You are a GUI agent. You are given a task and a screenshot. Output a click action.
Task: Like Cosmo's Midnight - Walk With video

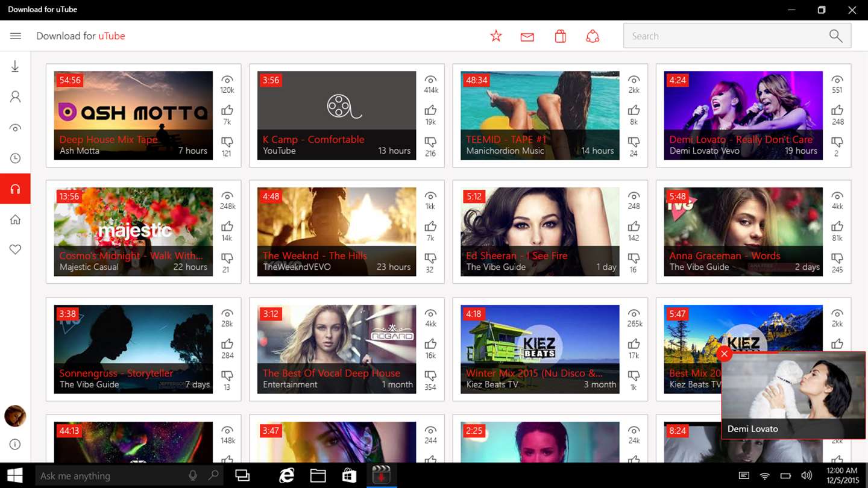227,227
